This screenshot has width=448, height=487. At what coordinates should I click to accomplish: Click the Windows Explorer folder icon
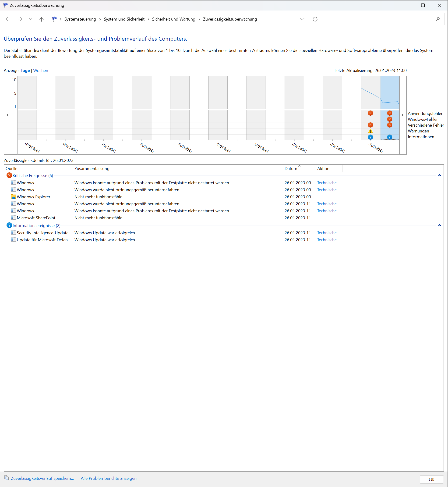13,197
